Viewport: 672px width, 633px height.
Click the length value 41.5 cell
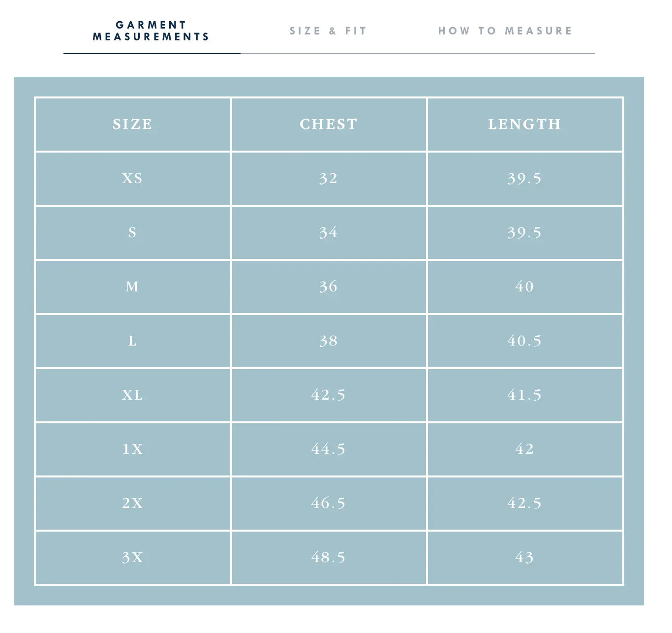[x=525, y=395]
